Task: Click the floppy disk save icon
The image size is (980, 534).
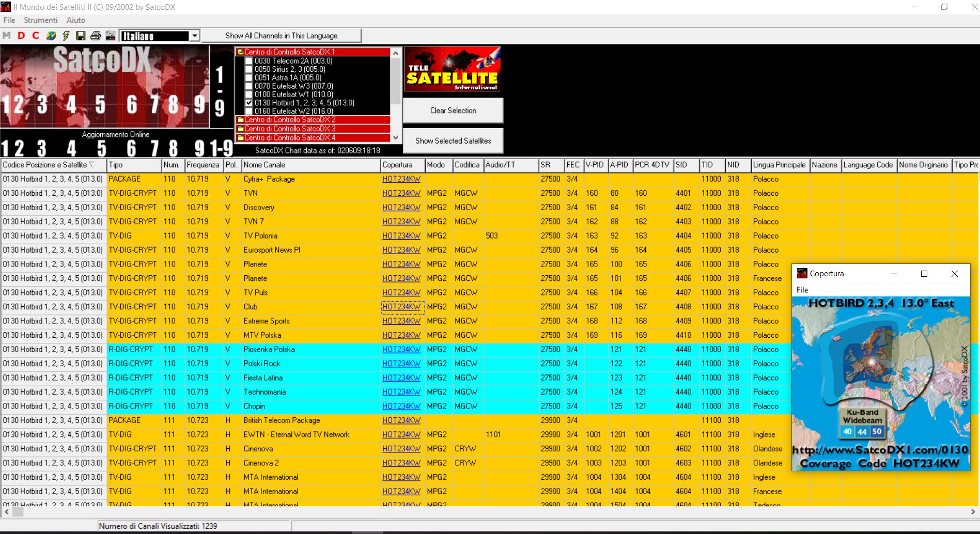Action: pos(81,36)
